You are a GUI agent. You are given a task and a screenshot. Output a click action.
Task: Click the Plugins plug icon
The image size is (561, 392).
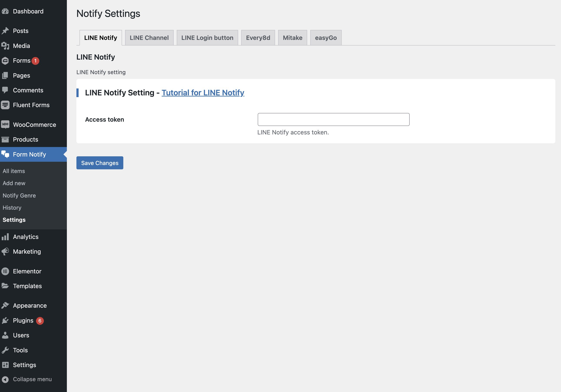click(x=5, y=320)
